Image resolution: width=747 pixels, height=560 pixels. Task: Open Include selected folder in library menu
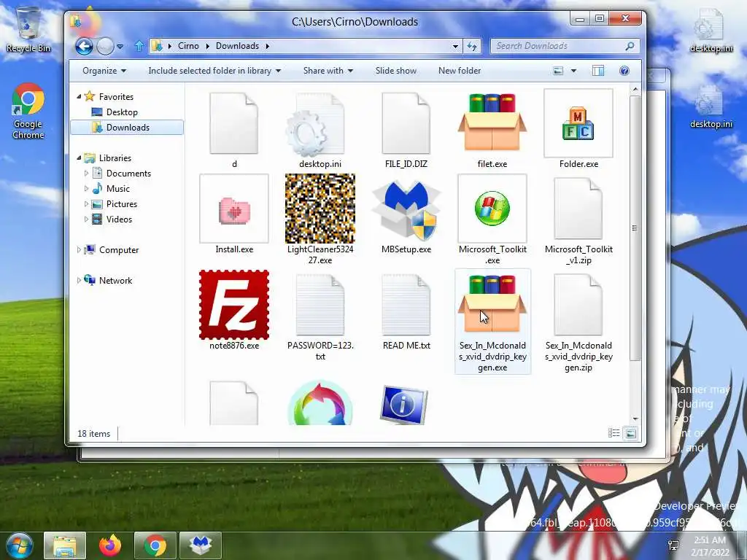pos(214,71)
